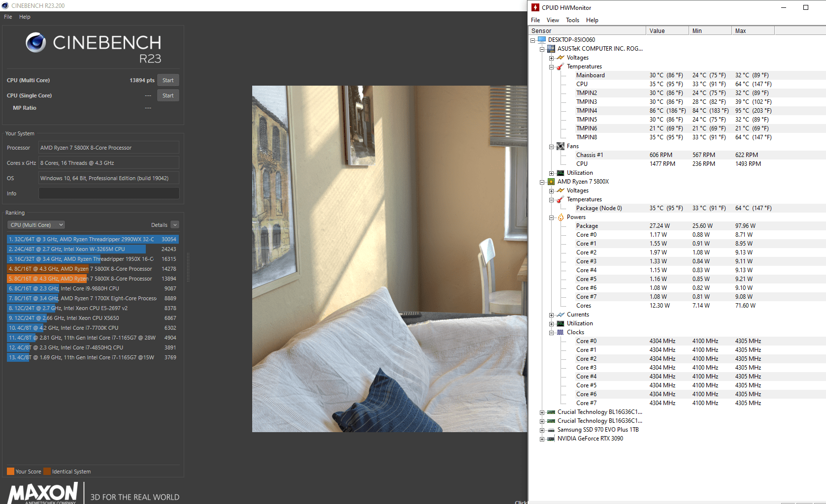Click the Powers flame icon

(561, 217)
